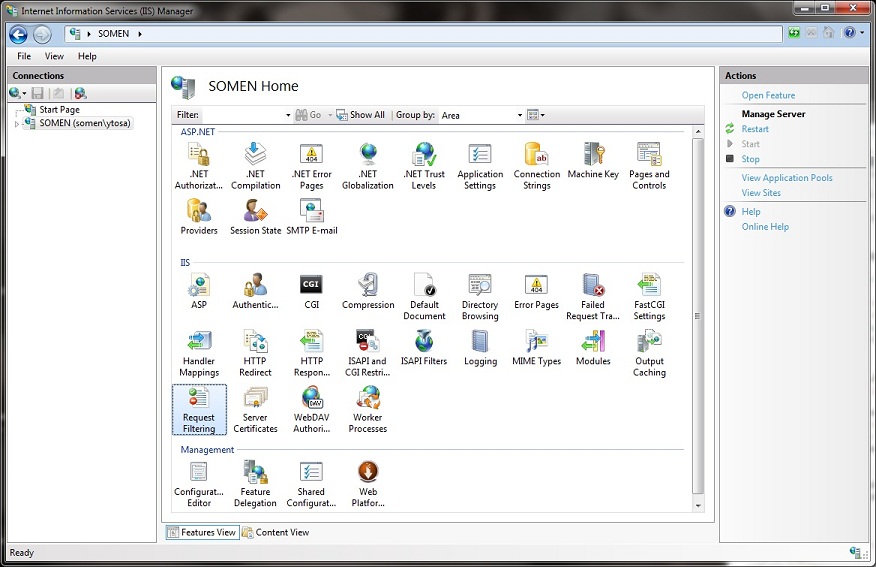Screen dimensions: 876x567
Task: Open Failed Request Tracing Rules
Action: (x=593, y=297)
